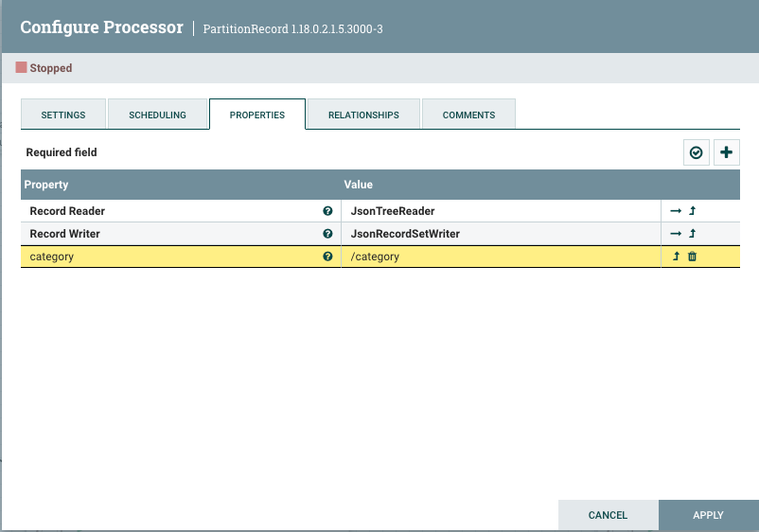Delete the category property trash icon
Screen dimensions: 759x532
point(692,257)
